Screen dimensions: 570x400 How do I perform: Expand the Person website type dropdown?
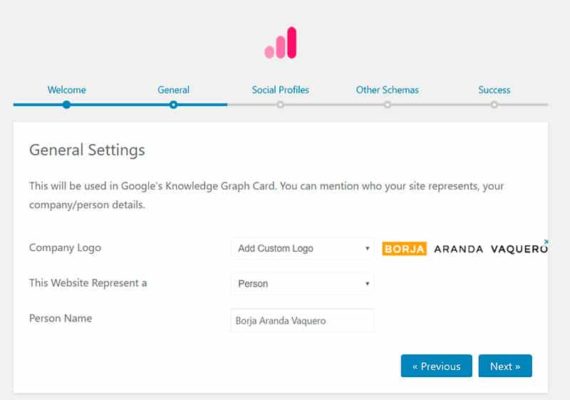coord(302,283)
